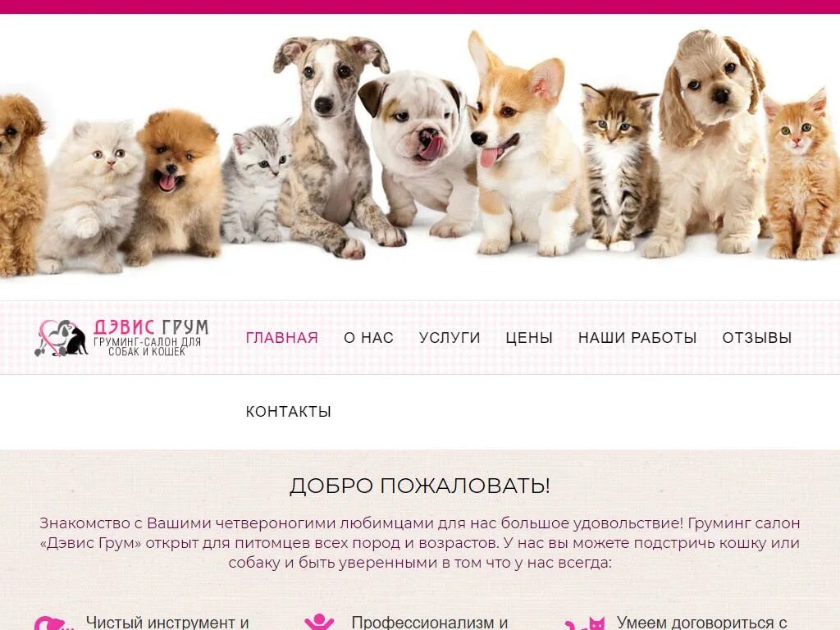
Task: Open Наши работы gallery page
Action: coord(637,337)
